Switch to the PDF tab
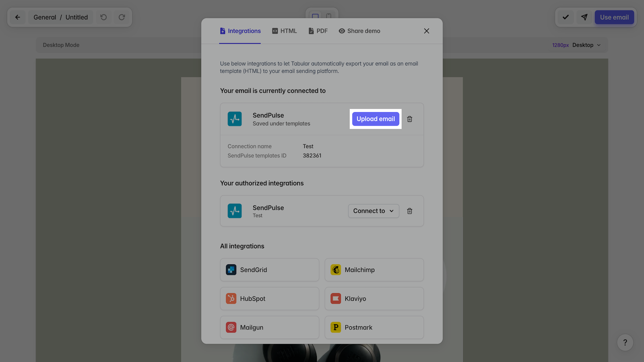The width and height of the screenshot is (644, 362). tap(318, 31)
